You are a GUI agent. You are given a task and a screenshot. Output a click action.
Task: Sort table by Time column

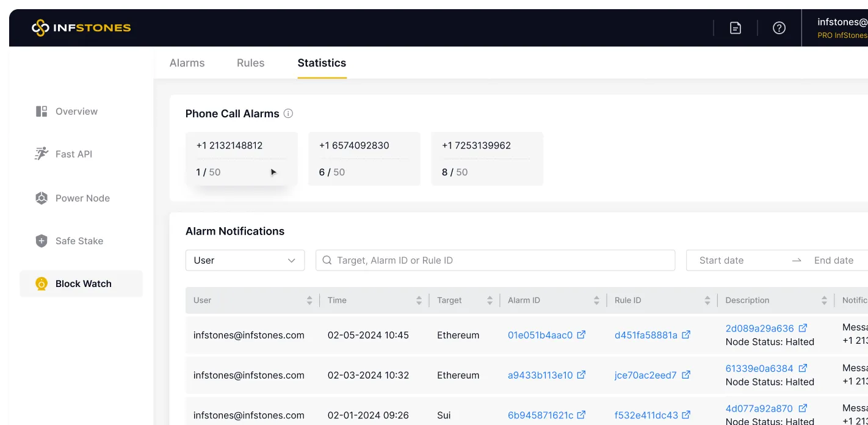[419, 300]
